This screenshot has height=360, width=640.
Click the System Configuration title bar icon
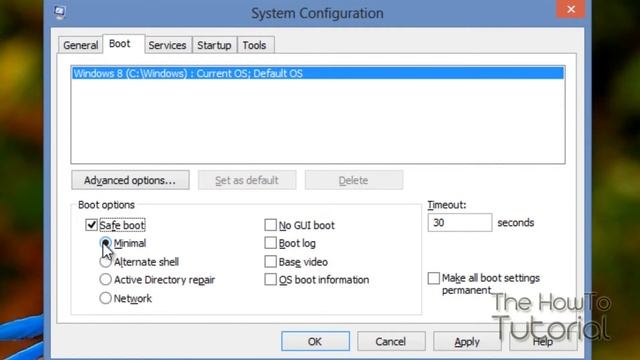click(60, 12)
